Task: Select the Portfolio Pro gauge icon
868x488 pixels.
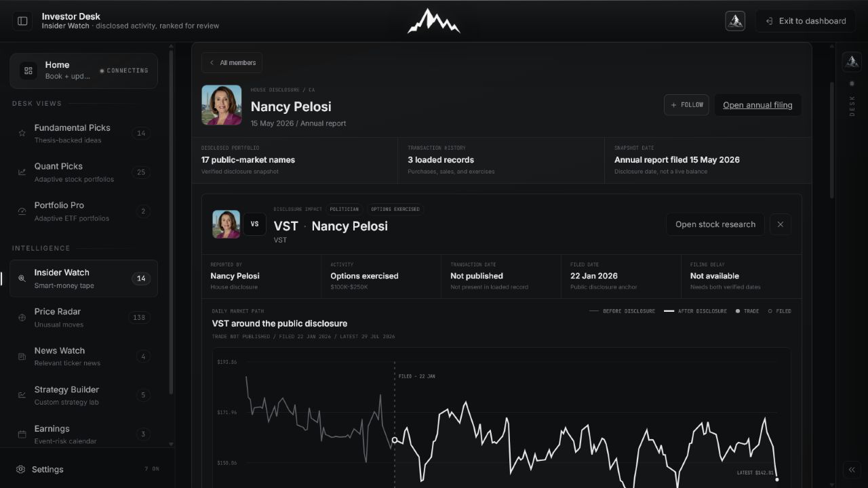Action: pos(22,211)
